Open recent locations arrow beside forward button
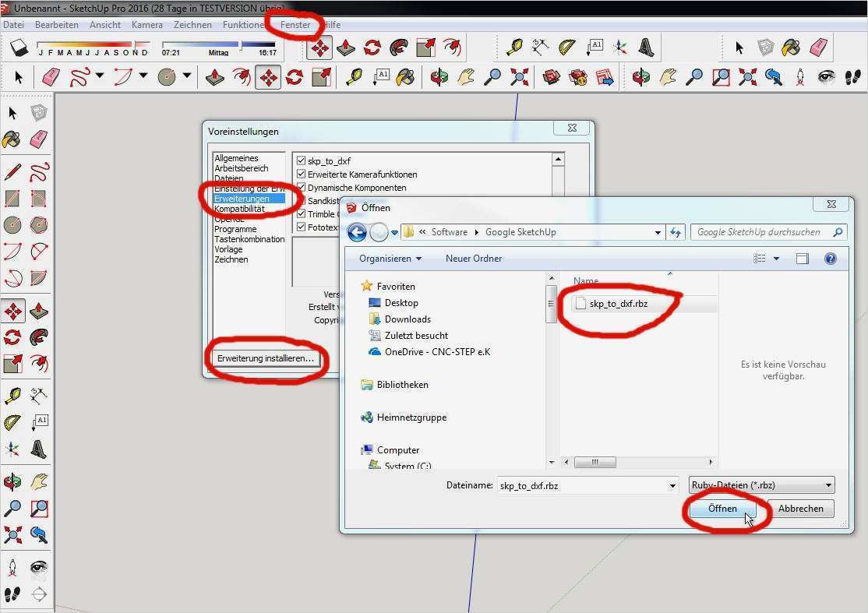This screenshot has width=868, height=613. (395, 233)
